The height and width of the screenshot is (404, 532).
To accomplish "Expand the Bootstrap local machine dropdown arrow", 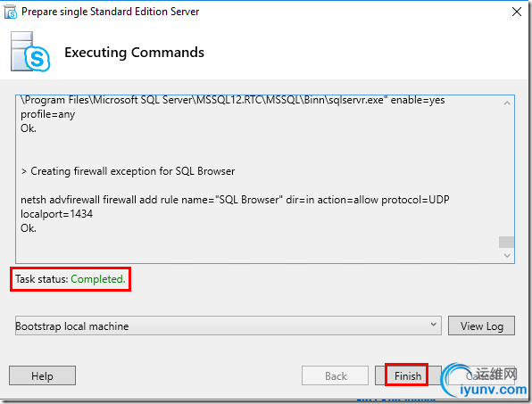I will [x=433, y=325].
